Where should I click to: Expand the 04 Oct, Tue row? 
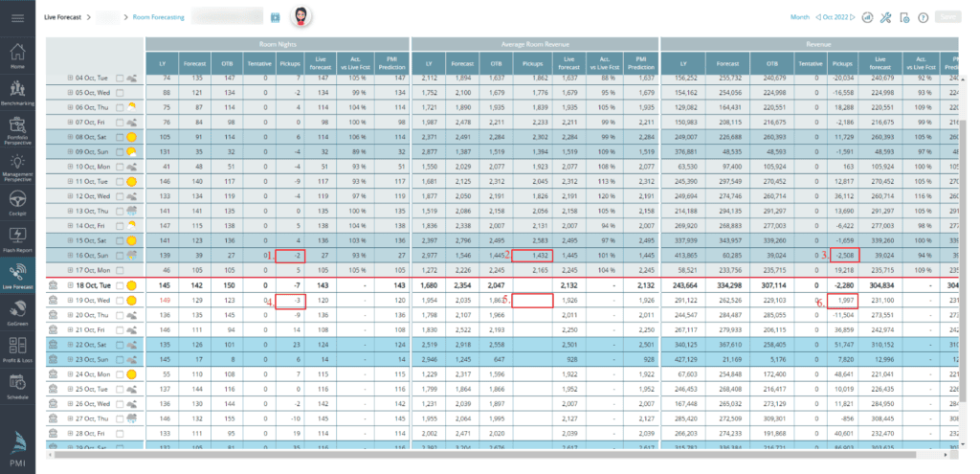click(70, 78)
